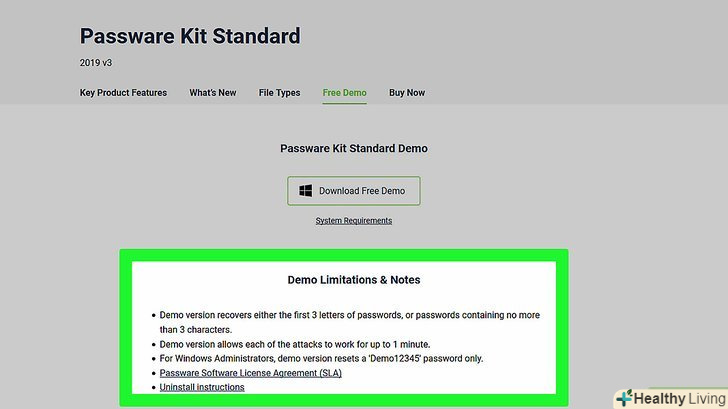
Task: Click the bullet marker before Uninstall instructions
Action: click(x=151, y=387)
